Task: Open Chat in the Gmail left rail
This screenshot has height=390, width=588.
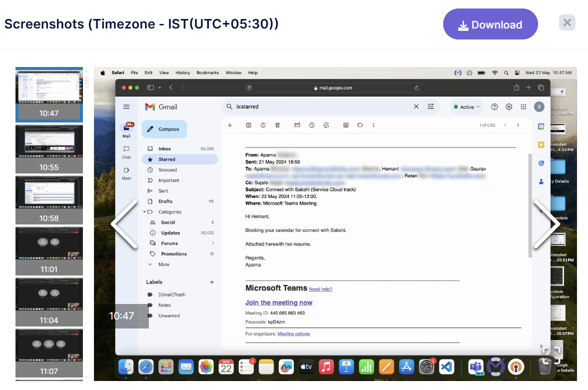Action: pos(126,152)
